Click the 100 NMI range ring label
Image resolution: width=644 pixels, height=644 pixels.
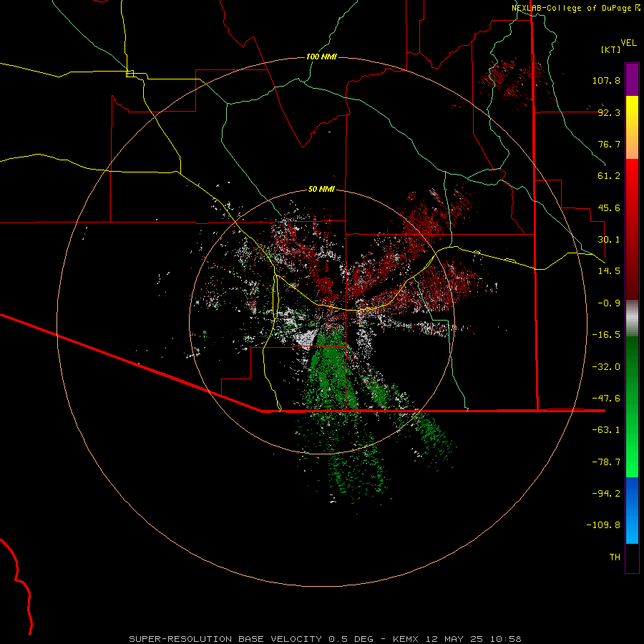321,57
